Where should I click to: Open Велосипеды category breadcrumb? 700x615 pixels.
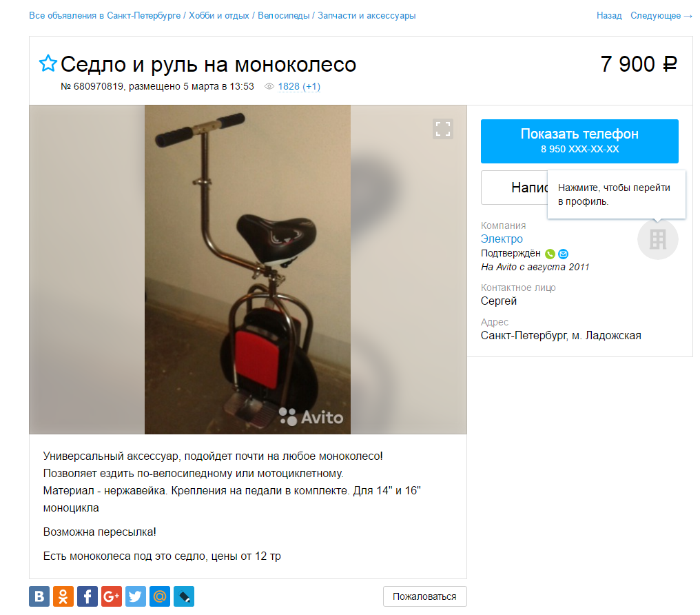[283, 16]
